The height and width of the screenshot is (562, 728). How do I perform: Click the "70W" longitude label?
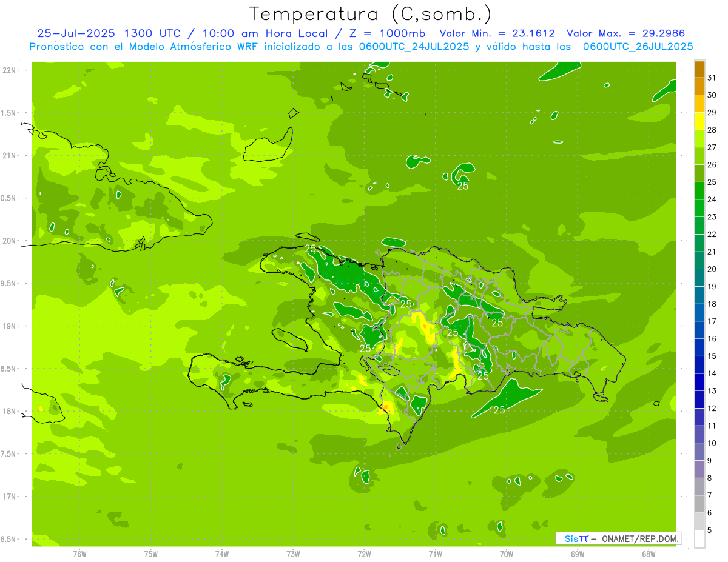[507, 554]
